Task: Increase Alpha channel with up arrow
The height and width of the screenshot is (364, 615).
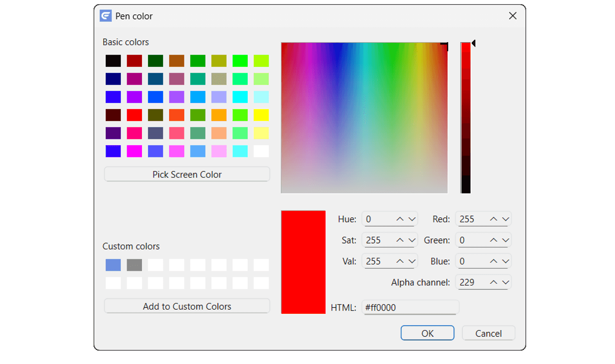Action: [494, 282]
